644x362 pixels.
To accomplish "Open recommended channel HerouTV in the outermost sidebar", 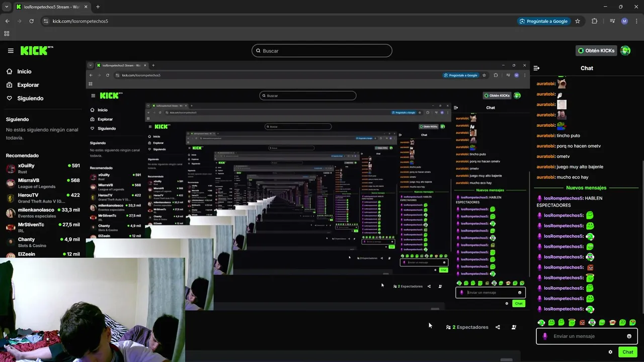I will click(x=43, y=198).
